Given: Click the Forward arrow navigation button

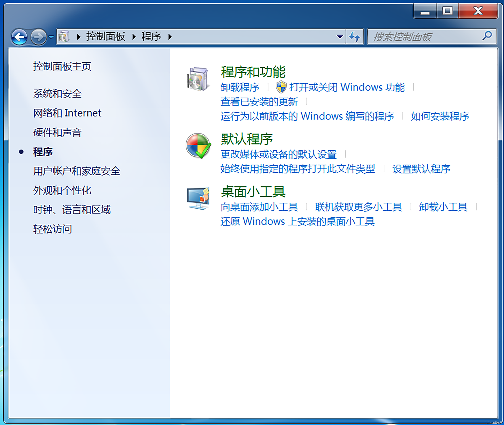Looking at the screenshot, I should pos(39,37).
